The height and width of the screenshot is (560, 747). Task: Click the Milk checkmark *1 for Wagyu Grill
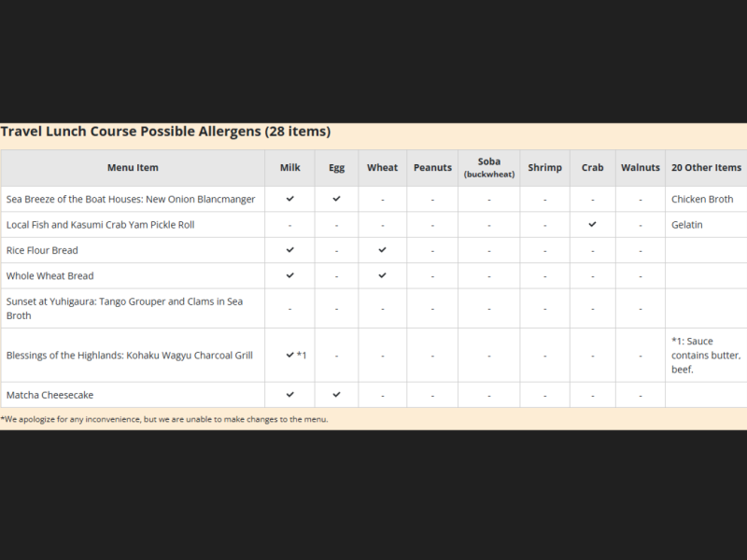[296, 355]
